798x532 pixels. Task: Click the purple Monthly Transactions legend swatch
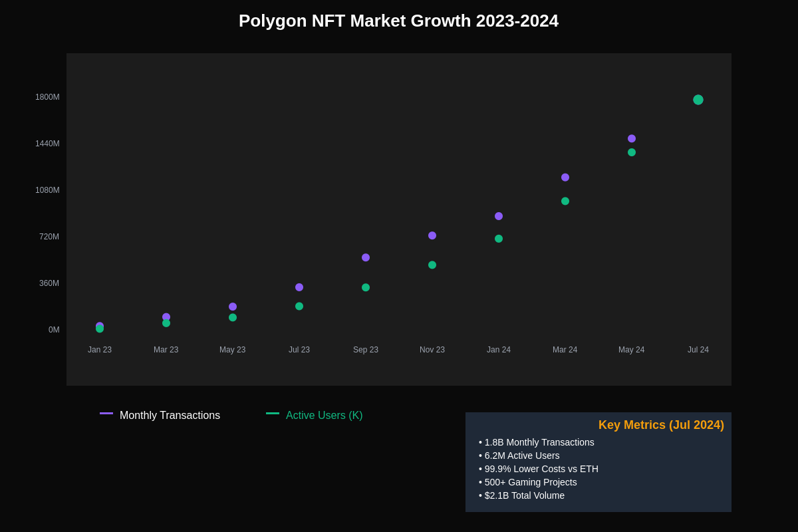click(106, 413)
